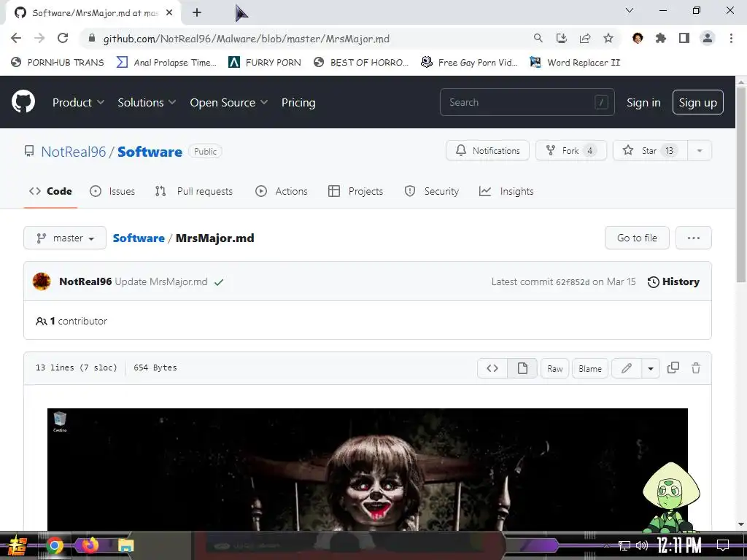This screenshot has width=747, height=560.
Task: Open Chrome from the taskbar
Action: tap(54, 545)
